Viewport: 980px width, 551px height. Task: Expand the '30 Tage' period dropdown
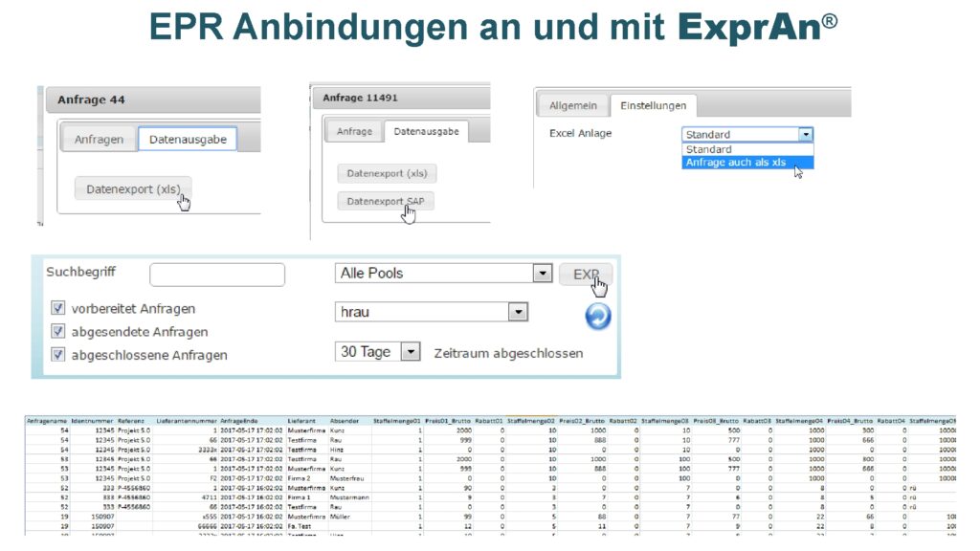377,352
